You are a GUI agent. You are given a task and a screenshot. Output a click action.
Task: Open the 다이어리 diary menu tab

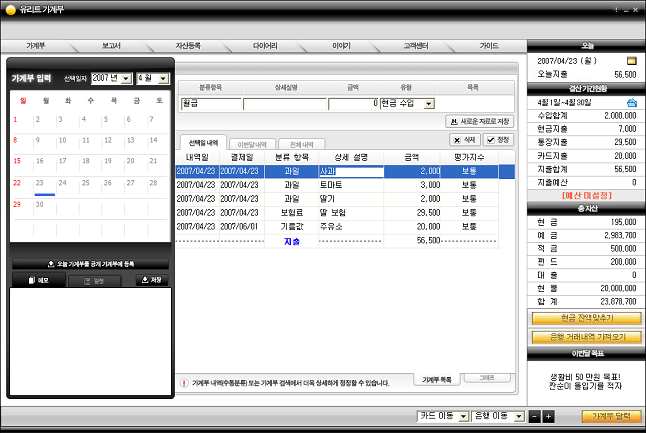pos(265,46)
